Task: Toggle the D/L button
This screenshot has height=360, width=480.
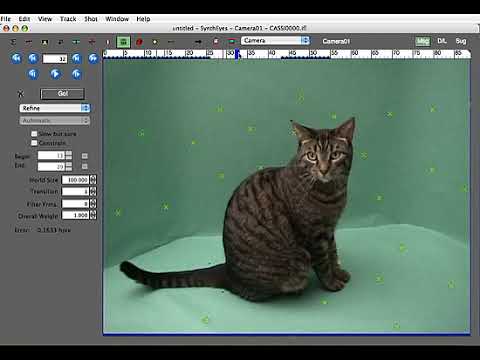Action: pos(442,41)
